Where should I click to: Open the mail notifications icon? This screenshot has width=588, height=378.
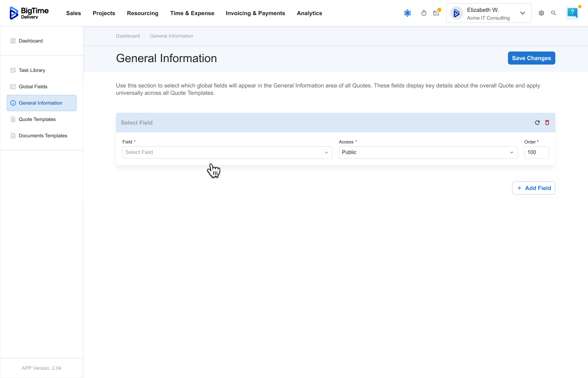coord(436,13)
